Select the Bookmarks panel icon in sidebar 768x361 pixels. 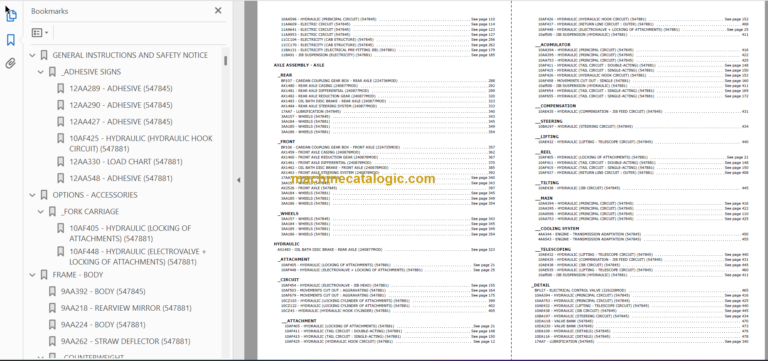11,40
